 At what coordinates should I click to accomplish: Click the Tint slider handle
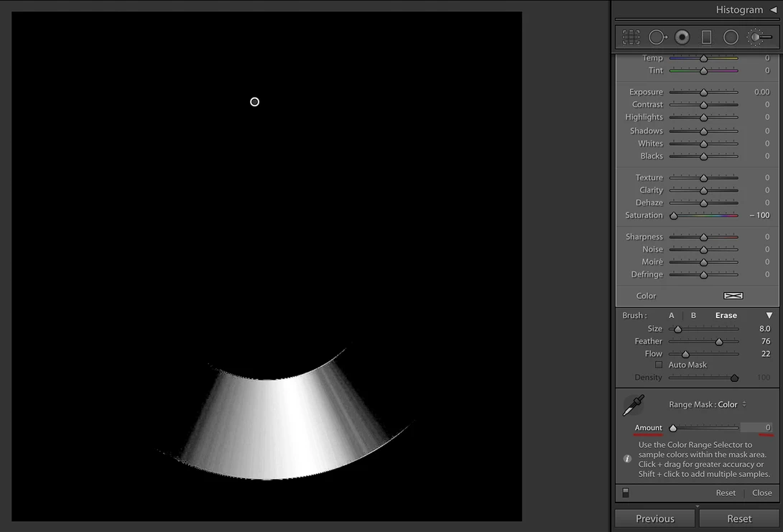point(703,71)
